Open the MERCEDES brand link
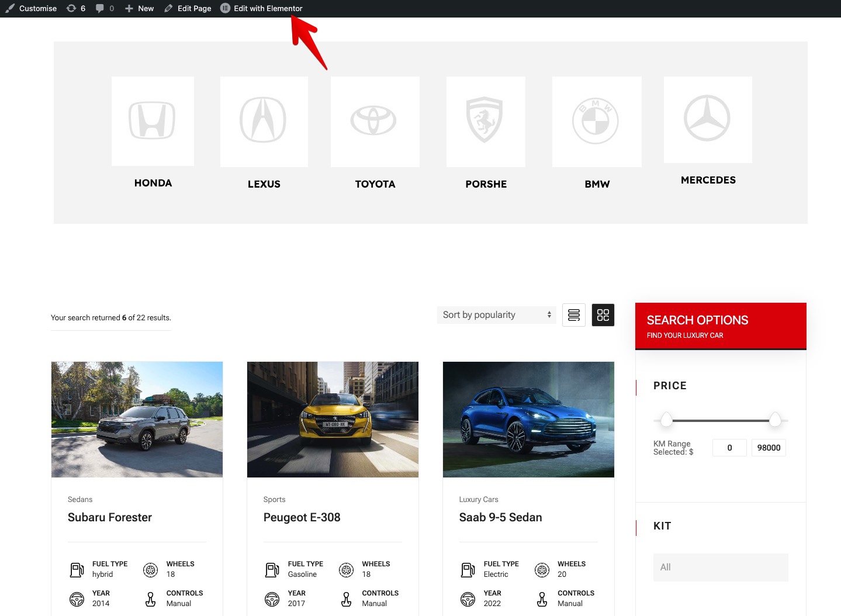Screen dimensions: 841x616 pos(708,180)
